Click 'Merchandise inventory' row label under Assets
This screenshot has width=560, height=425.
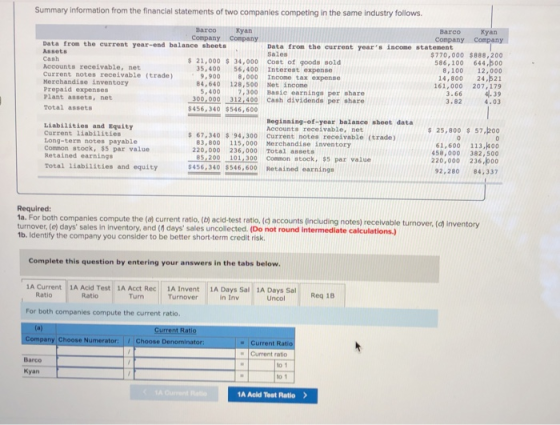click(86, 82)
